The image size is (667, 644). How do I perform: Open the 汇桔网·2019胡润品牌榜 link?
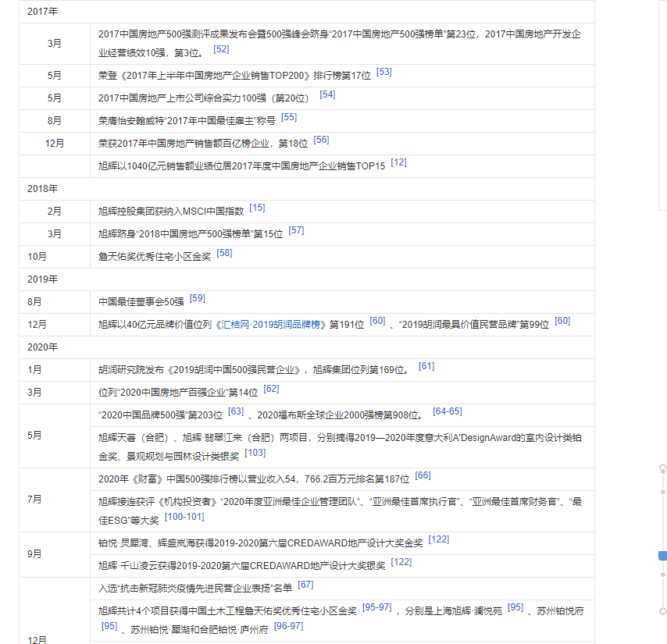(271, 325)
